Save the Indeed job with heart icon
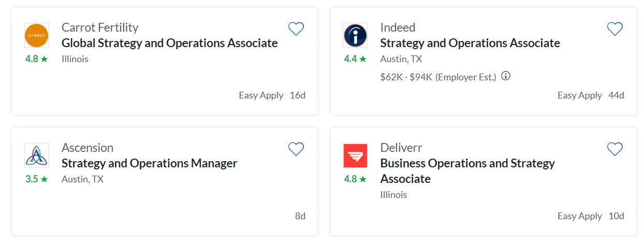The height and width of the screenshot is (242, 644). 614,29
